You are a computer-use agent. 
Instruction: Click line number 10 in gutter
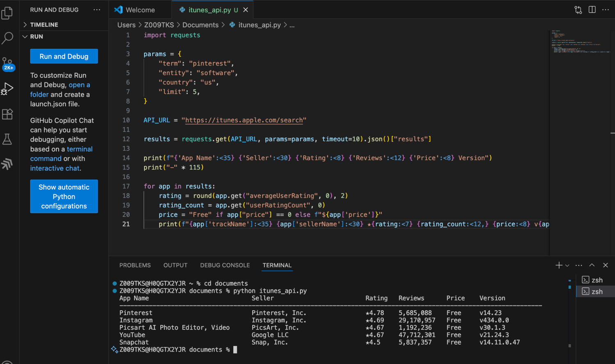tap(126, 120)
